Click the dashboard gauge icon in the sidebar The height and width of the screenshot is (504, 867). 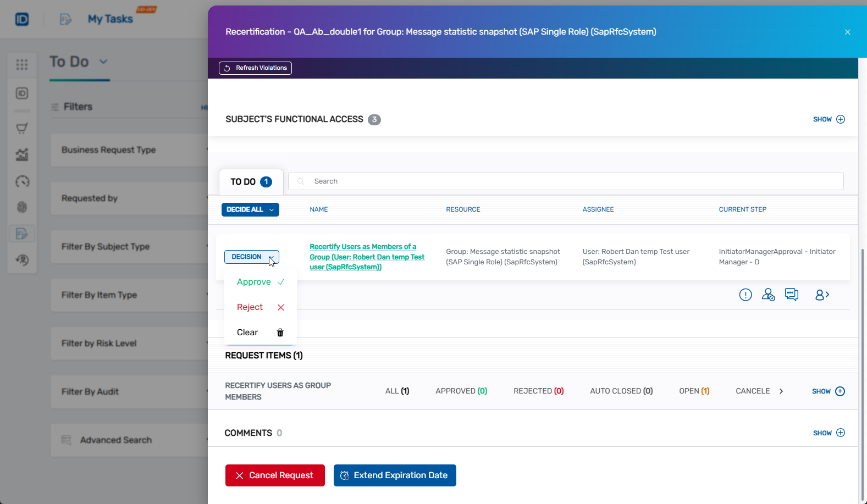[x=22, y=181]
